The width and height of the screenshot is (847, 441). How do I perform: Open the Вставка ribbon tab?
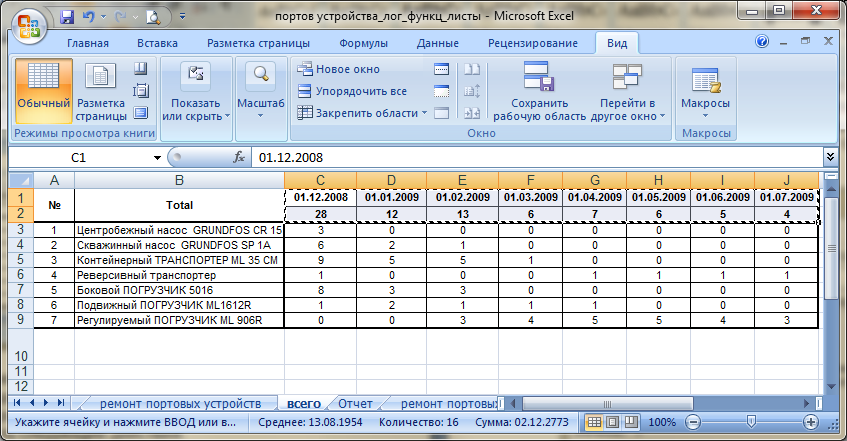(x=157, y=43)
